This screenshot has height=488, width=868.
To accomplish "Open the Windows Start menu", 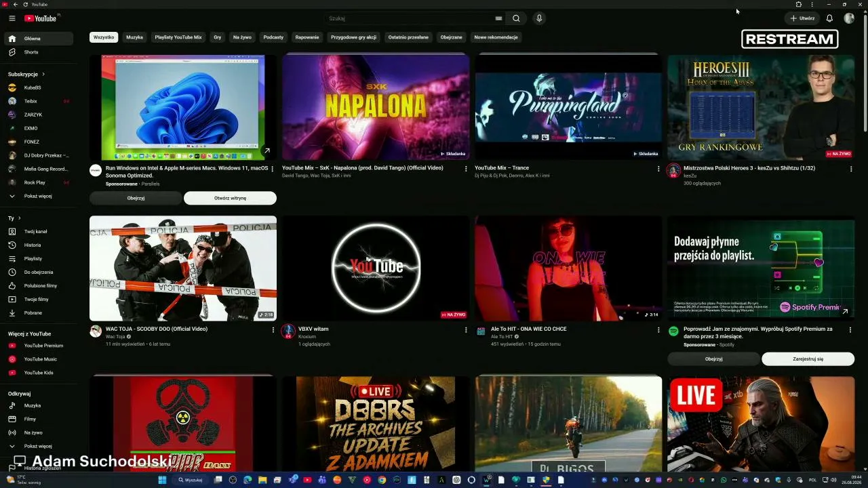I will [x=162, y=480].
